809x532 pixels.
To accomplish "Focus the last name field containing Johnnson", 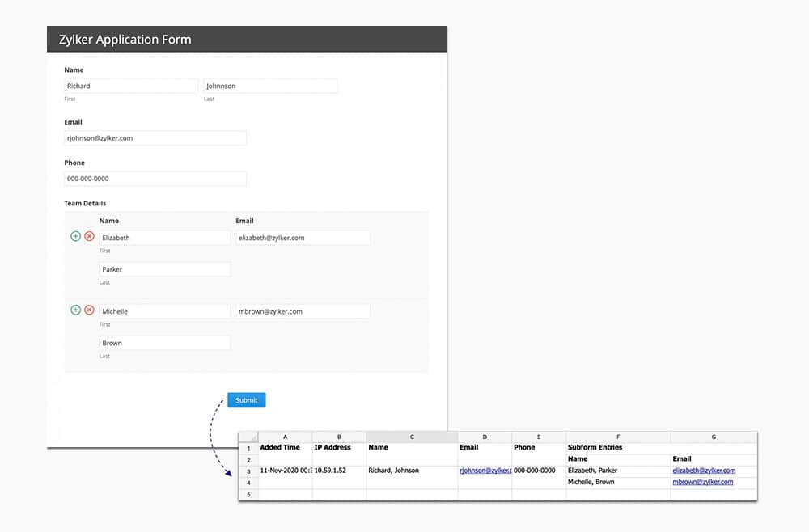I will 270,86.
